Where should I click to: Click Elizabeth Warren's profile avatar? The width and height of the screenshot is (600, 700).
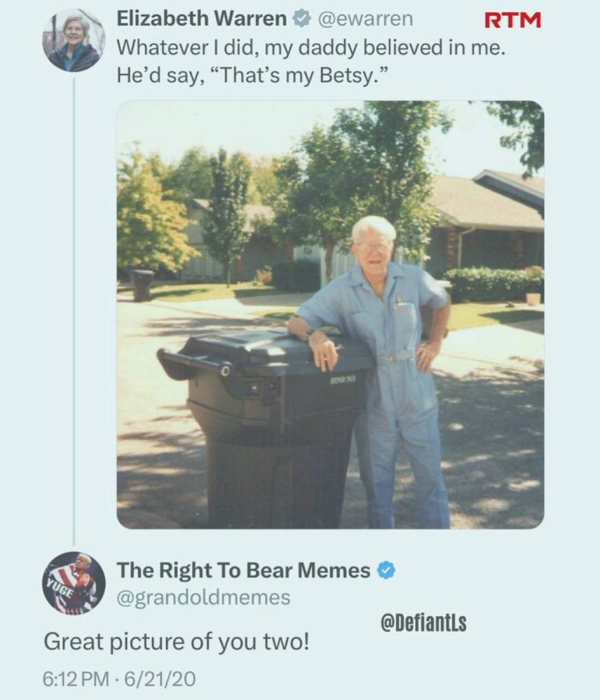click(x=73, y=41)
